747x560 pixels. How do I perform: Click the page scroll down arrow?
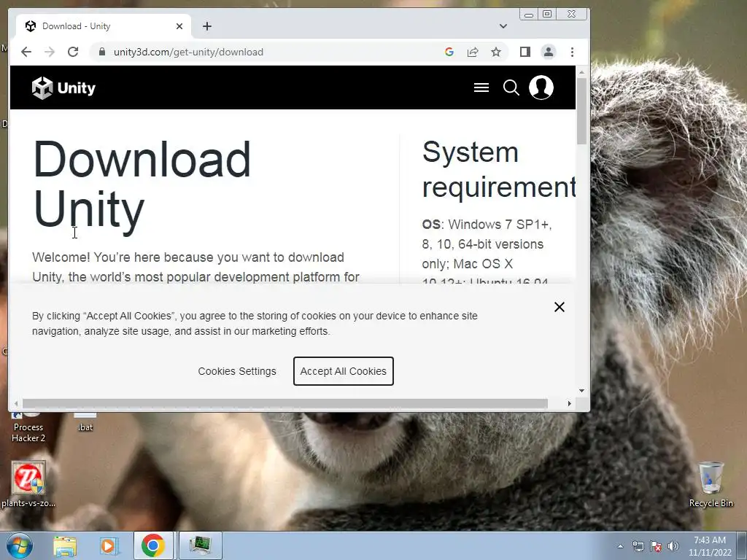pos(581,391)
